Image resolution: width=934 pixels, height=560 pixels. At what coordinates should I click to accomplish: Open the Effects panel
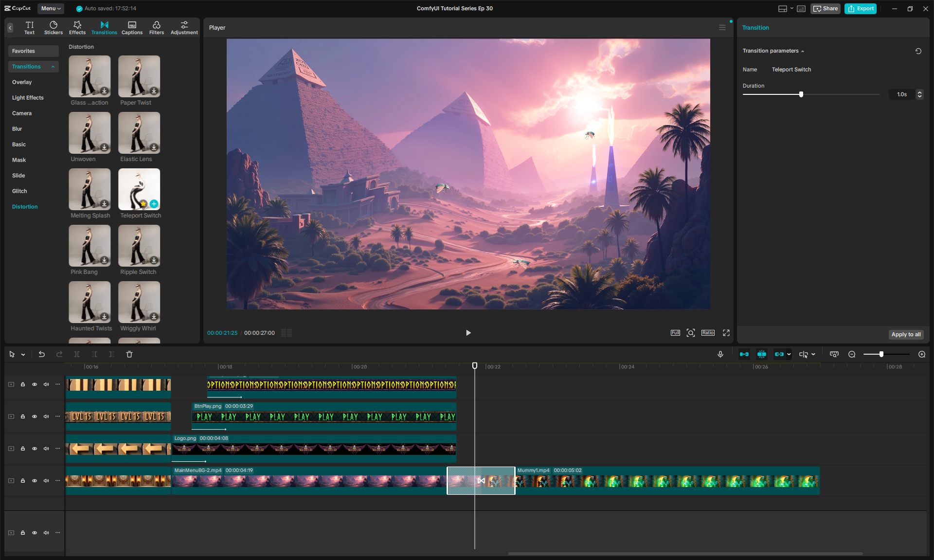pyautogui.click(x=77, y=27)
